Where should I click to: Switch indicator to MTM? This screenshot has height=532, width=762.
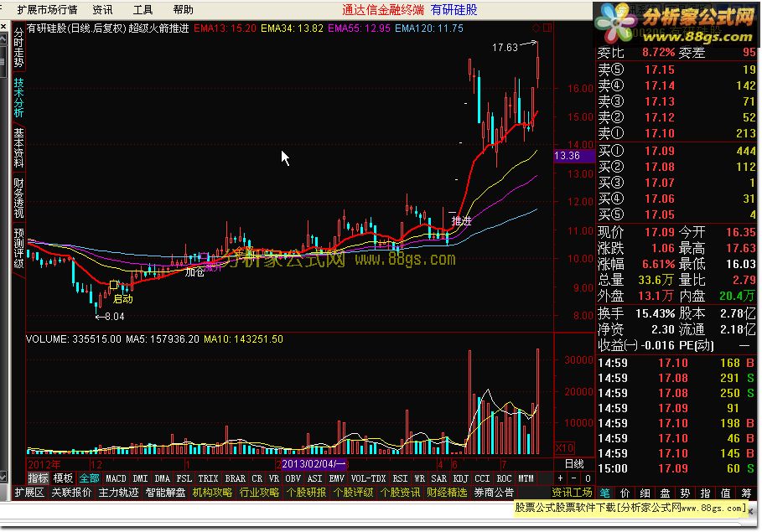pos(526,478)
